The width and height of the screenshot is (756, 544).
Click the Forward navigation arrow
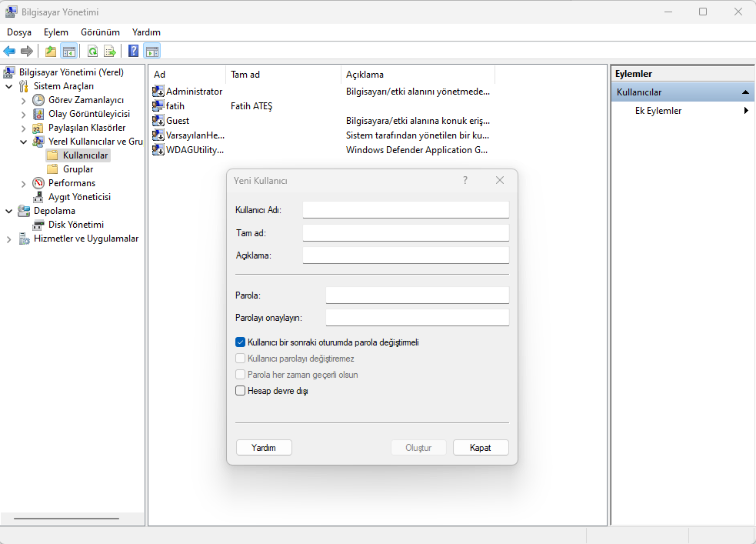coord(27,51)
